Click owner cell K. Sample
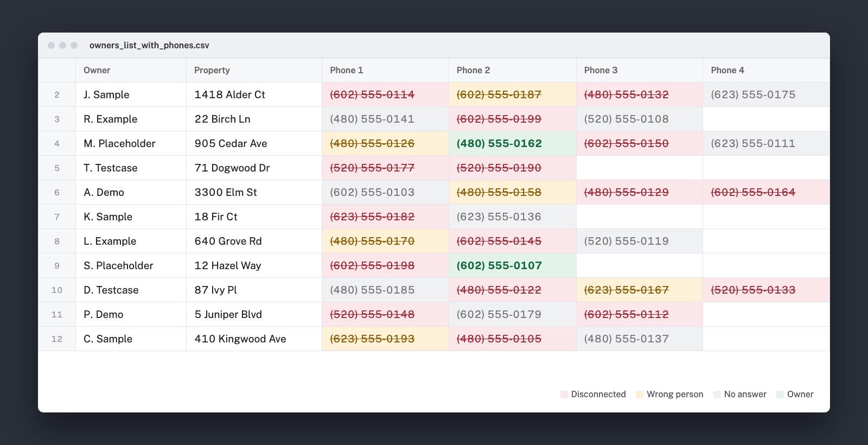Viewport: 868px width, 445px height. pos(131,217)
